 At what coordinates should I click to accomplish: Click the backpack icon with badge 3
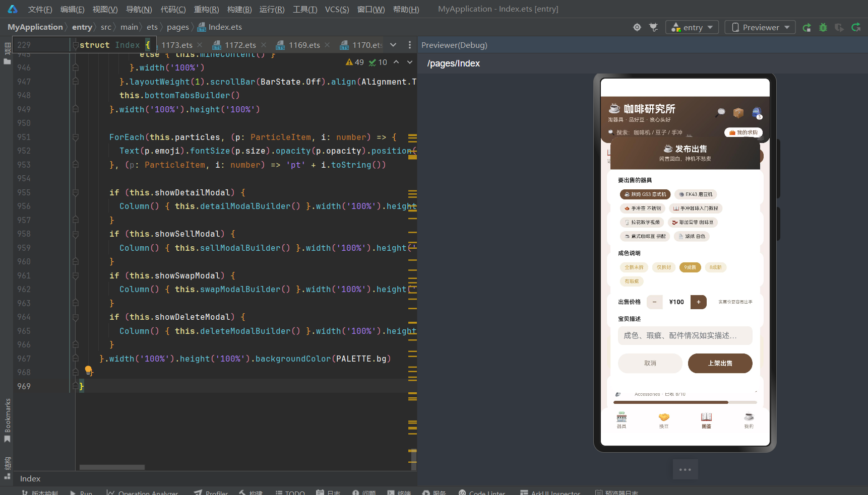(757, 112)
